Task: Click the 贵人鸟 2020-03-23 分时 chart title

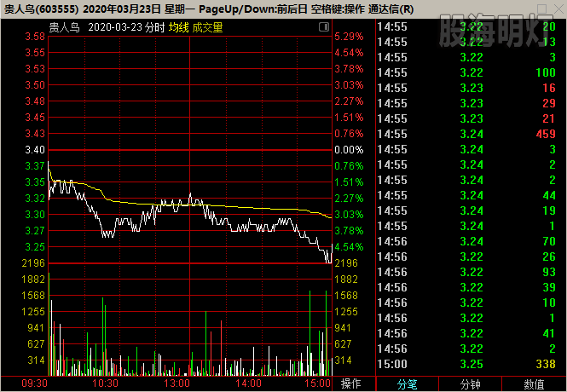Action: [x=107, y=27]
